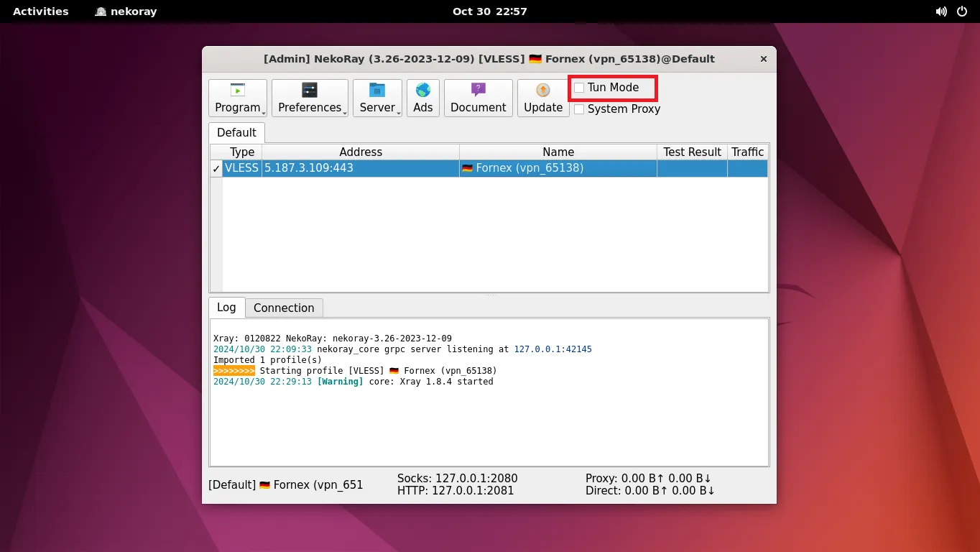Screen dimensions: 980x552
Task: Open the clock and calendar panel
Action: click(x=490, y=11)
